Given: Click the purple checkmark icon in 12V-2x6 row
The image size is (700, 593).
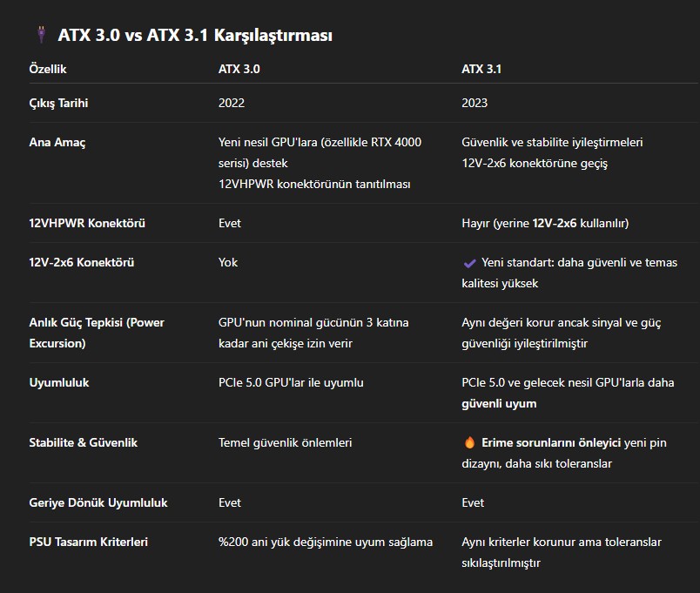Looking at the screenshot, I should click(x=469, y=263).
